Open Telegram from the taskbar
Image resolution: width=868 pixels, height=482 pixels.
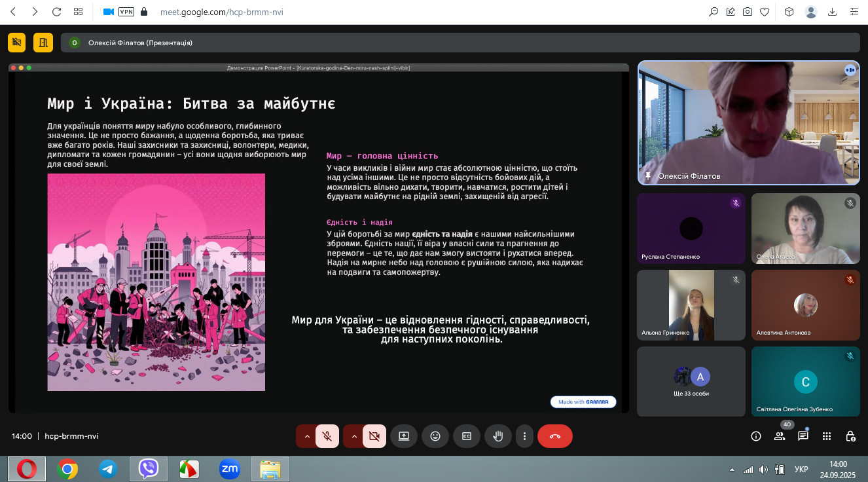[108, 469]
